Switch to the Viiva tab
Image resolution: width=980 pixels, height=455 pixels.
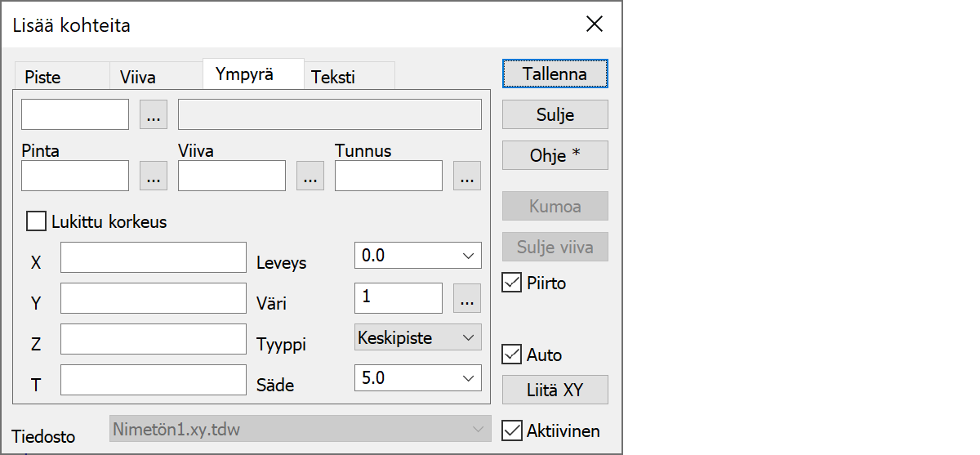click(x=138, y=78)
